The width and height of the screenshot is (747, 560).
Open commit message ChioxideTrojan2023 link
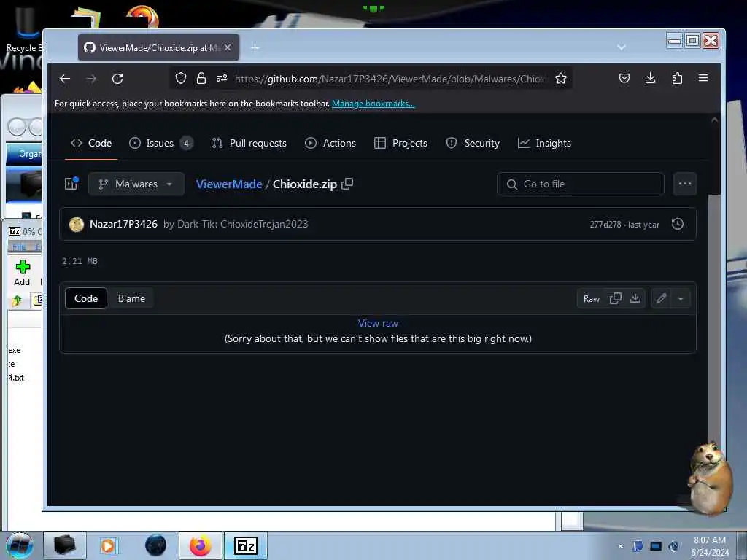[x=236, y=224]
